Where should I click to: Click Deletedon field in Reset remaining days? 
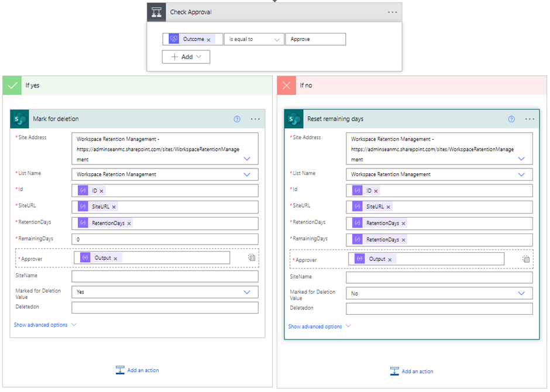[439, 308]
